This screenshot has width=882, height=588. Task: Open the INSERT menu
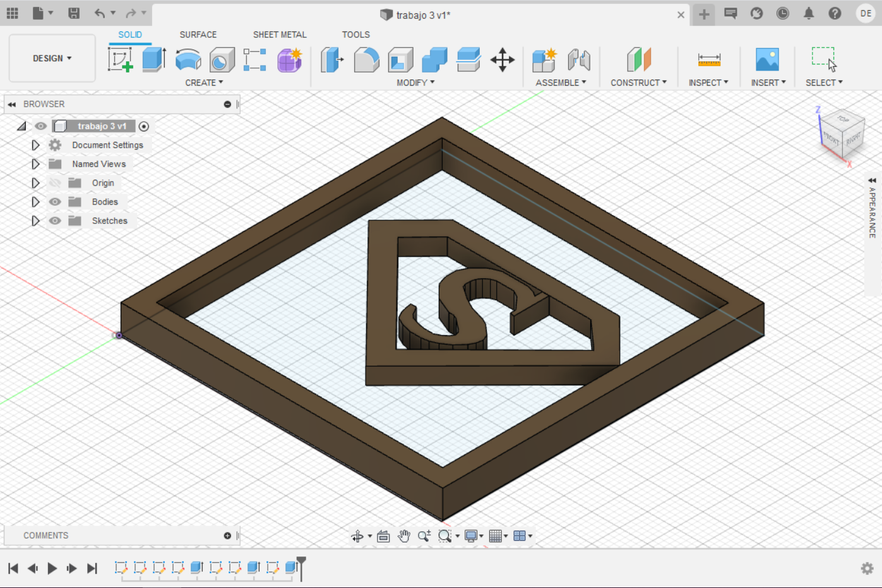(768, 83)
